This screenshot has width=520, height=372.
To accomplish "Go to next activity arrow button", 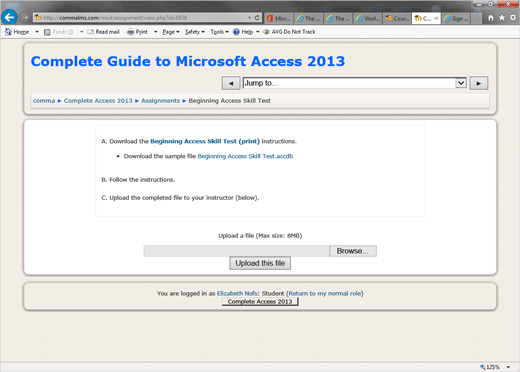I will [479, 83].
